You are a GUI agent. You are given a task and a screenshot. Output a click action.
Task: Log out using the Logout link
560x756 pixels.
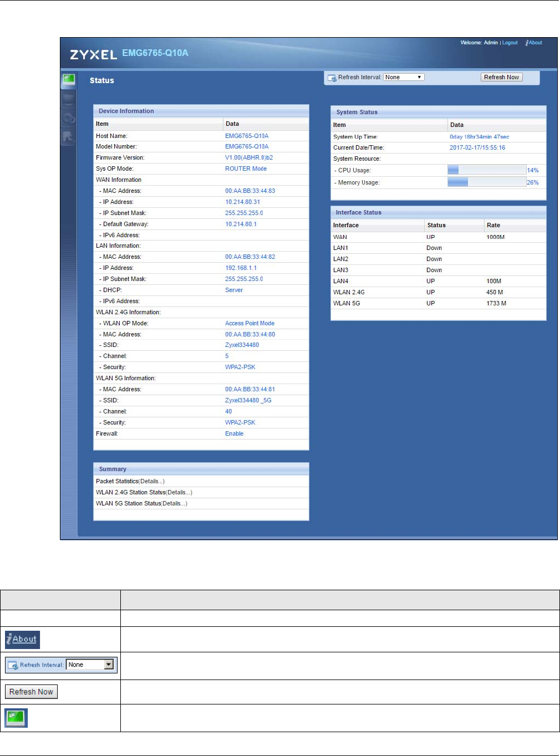pos(510,43)
